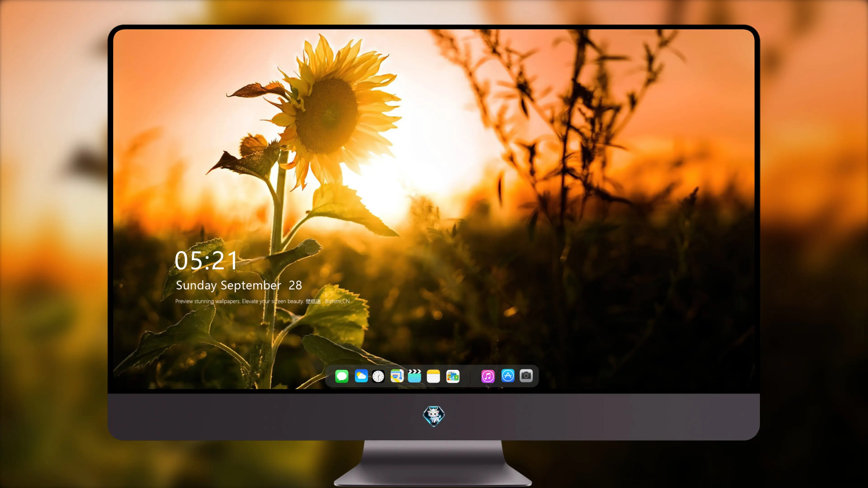Open the gray Camera app
Viewport: 868px width, 488px height.
pos(526,375)
